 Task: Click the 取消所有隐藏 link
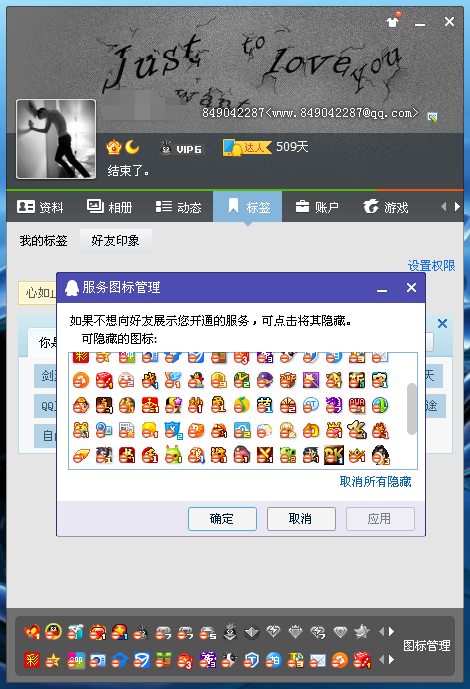376,482
